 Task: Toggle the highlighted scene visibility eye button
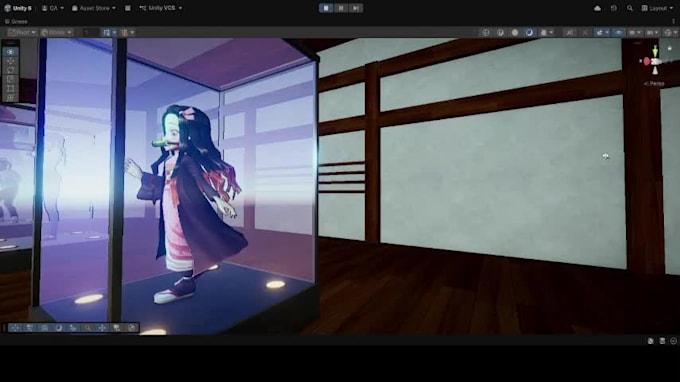pos(618,33)
